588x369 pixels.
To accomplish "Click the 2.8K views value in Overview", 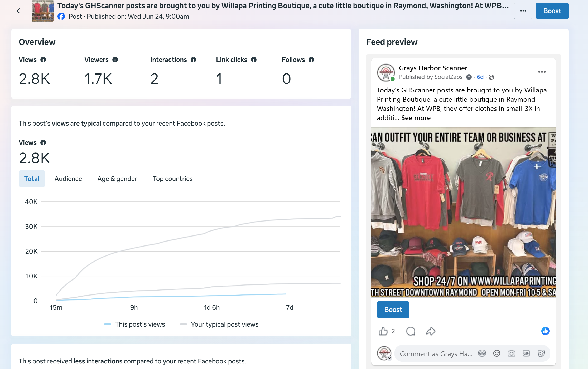I will [34, 79].
